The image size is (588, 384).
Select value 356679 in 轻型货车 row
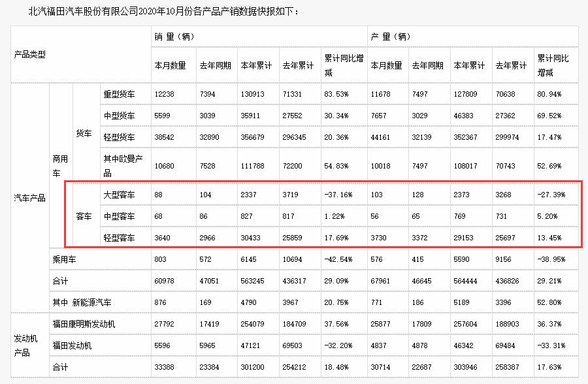252,137
